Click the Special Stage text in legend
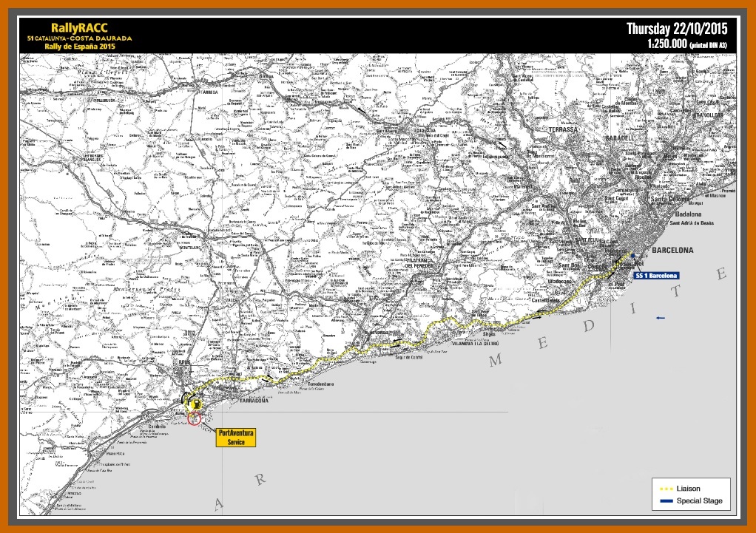The image size is (756, 533). 699,501
